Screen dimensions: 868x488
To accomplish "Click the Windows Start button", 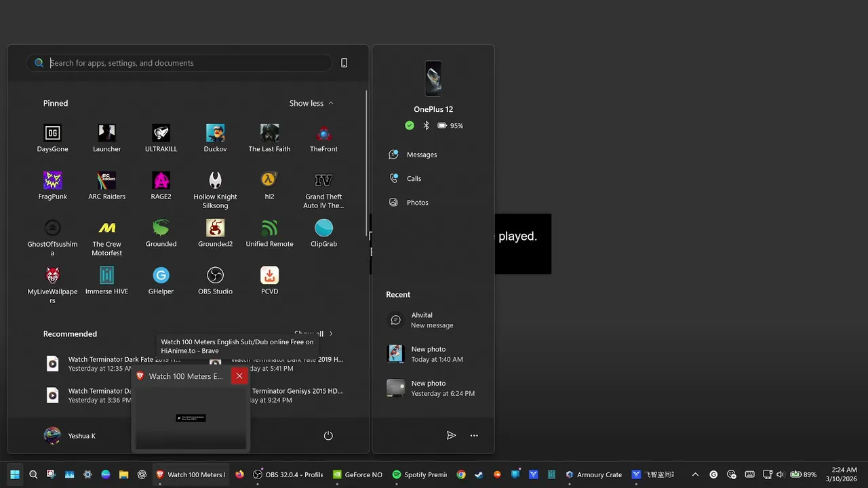I will 15,474.
